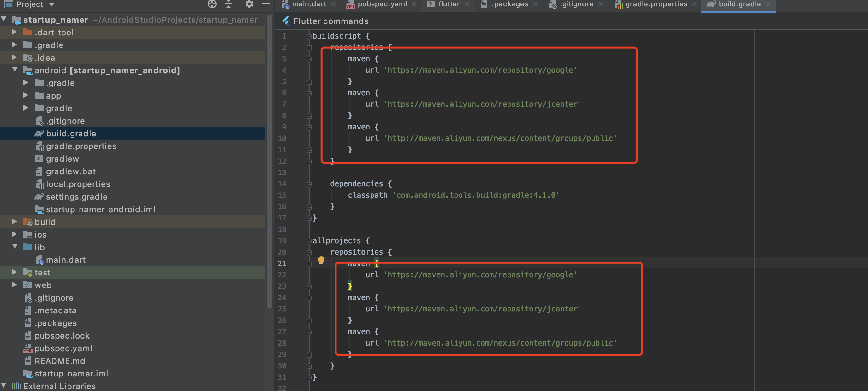
Task: Expand the ios folder
Action: point(14,234)
